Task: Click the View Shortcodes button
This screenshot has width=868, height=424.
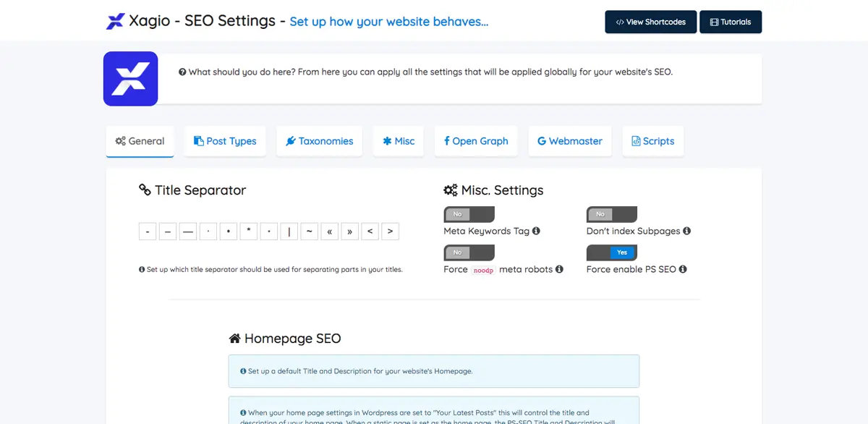Action: tap(651, 22)
